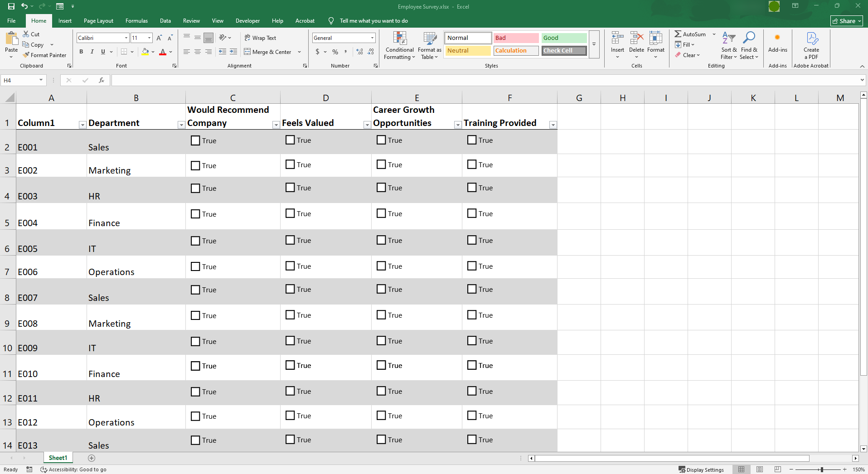Click the Borders icon
The image size is (868, 474).
124,52
